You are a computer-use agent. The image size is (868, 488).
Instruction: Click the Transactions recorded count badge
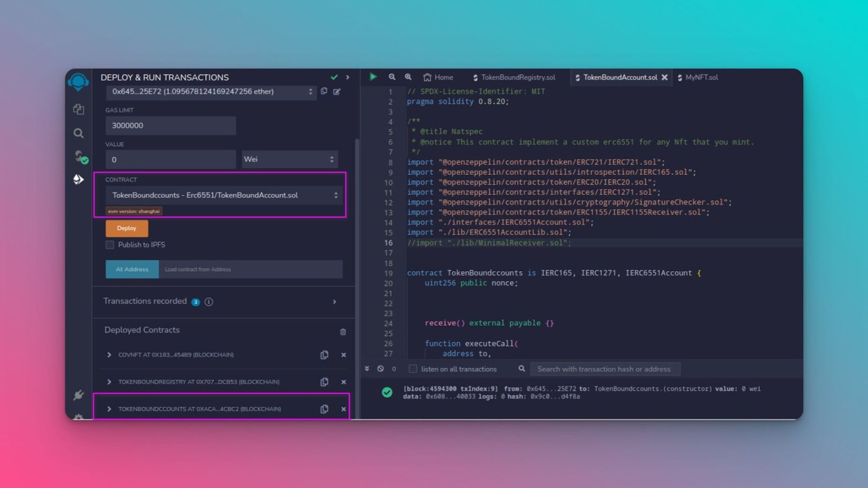(x=196, y=302)
